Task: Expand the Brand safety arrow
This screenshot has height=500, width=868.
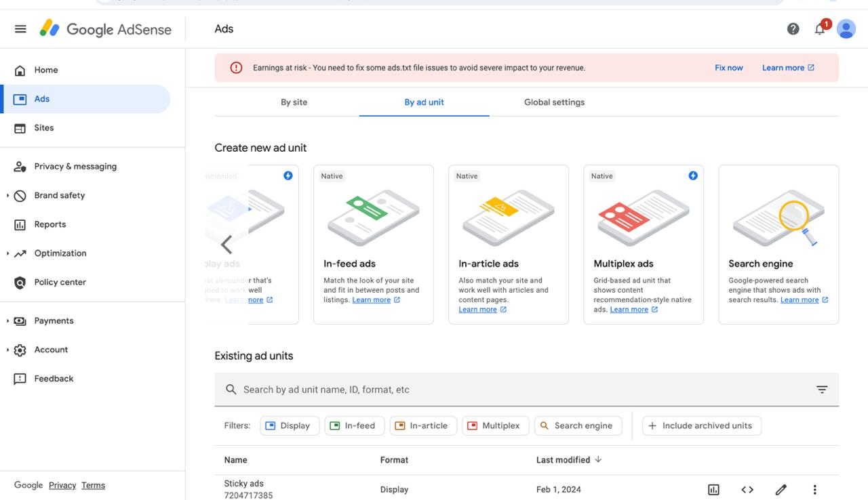Action: tap(8, 196)
